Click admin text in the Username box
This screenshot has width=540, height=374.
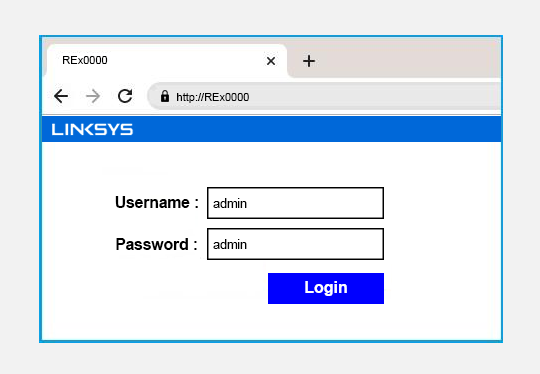230,204
